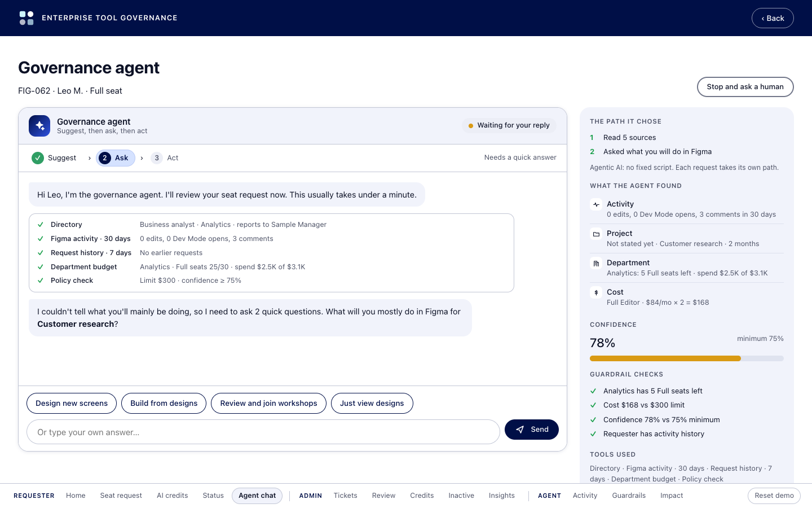
Task: Switch to the Guardrails tab
Action: [629, 496]
